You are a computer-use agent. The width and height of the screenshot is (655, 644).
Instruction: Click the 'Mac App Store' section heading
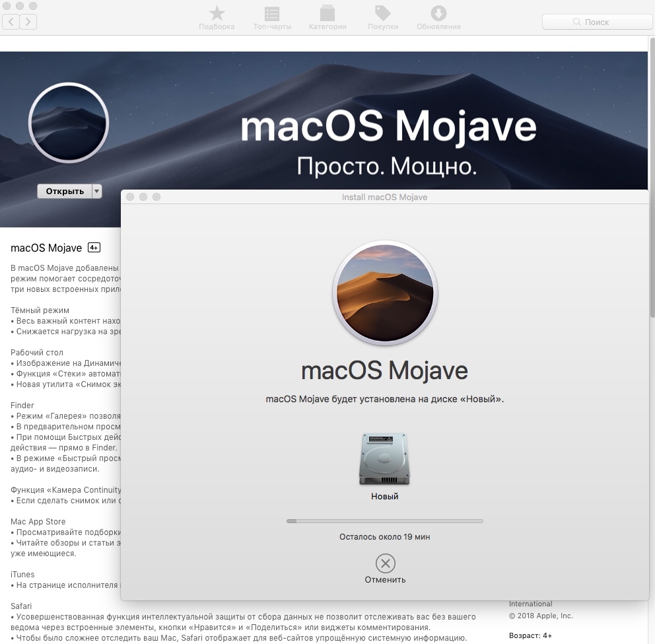point(38,521)
